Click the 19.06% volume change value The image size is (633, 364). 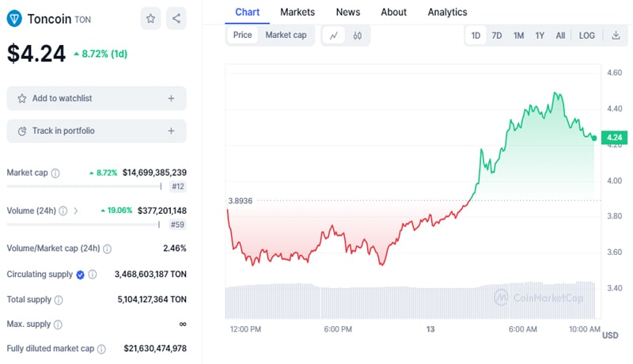(116, 210)
